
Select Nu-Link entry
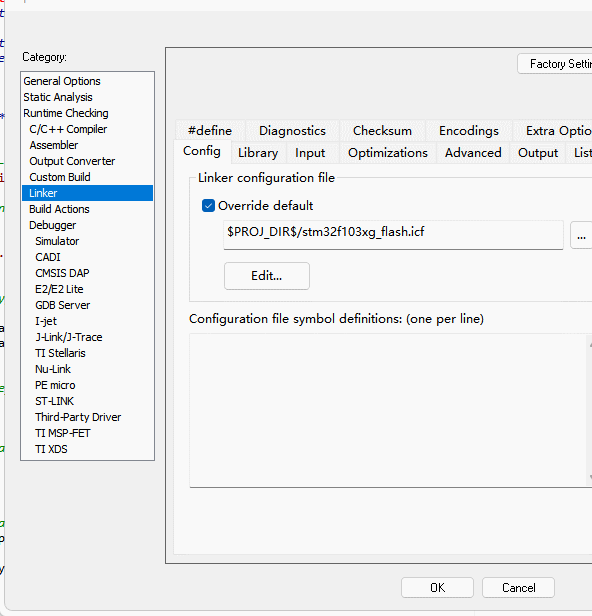coord(87,369)
